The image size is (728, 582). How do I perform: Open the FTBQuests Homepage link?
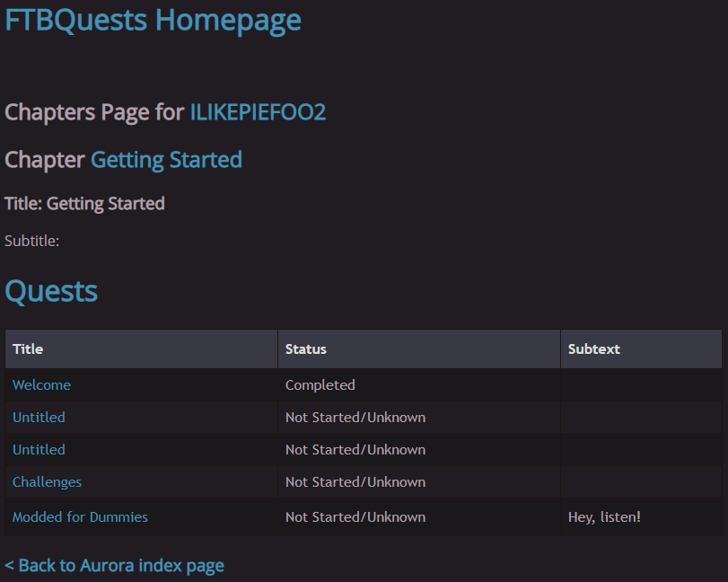pos(153,20)
